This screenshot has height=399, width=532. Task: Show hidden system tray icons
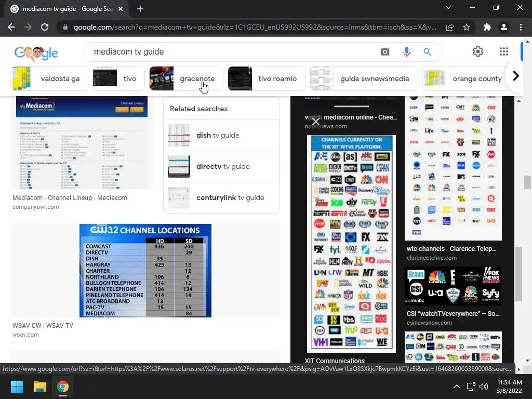(x=457, y=387)
